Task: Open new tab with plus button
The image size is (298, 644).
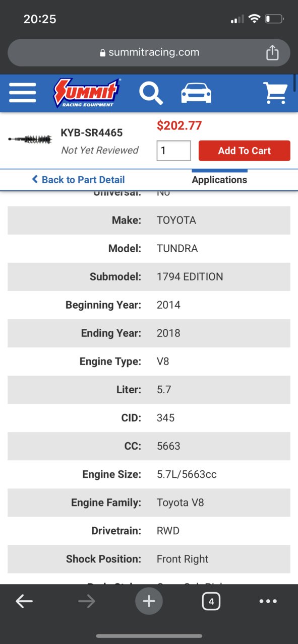Action: (x=149, y=601)
